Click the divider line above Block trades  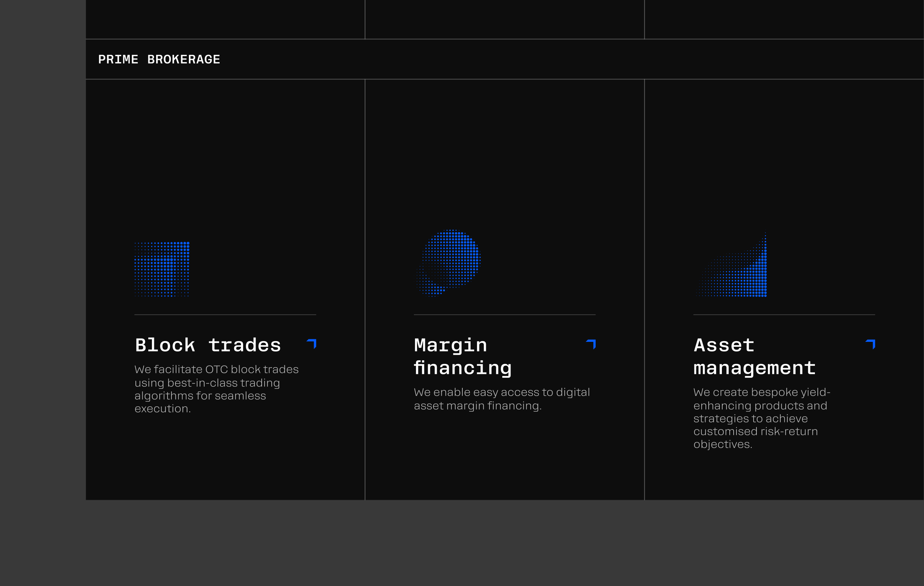(225, 315)
